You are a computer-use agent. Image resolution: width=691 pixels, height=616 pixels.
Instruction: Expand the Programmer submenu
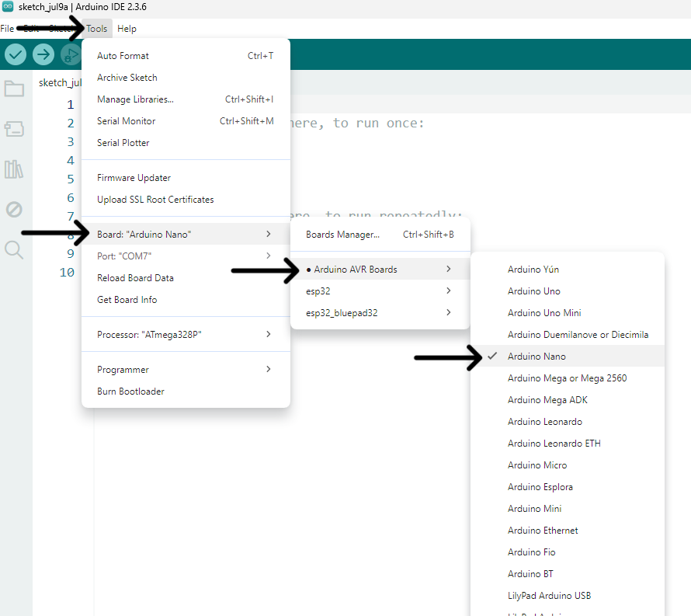pos(186,370)
